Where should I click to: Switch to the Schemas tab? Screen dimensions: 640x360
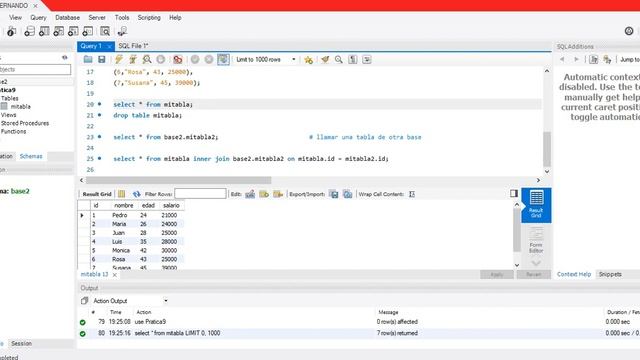tap(31, 156)
